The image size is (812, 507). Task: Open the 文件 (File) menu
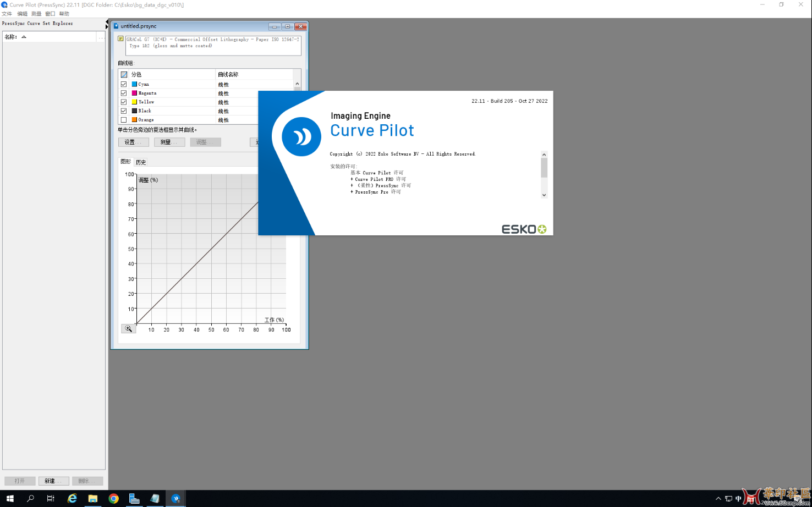tap(7, 14)
